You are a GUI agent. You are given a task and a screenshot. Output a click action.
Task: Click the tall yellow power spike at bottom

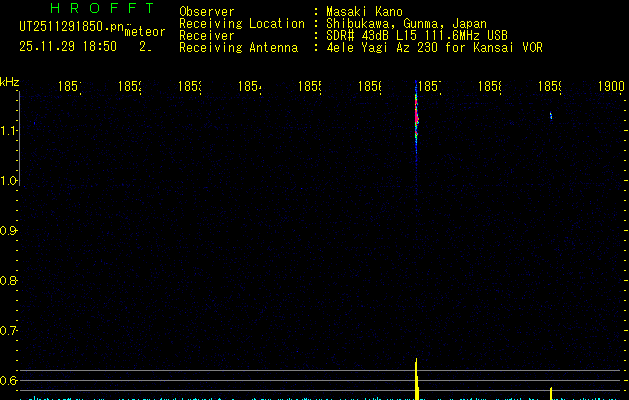coord(416,376)
